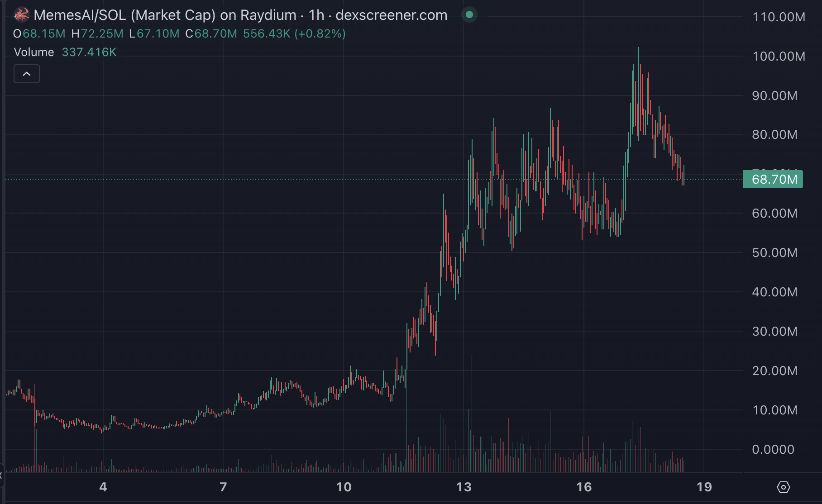Click the Volume value 337.416K
The width and height of the screenshot is (822, 504).
[x=89, y=52]
